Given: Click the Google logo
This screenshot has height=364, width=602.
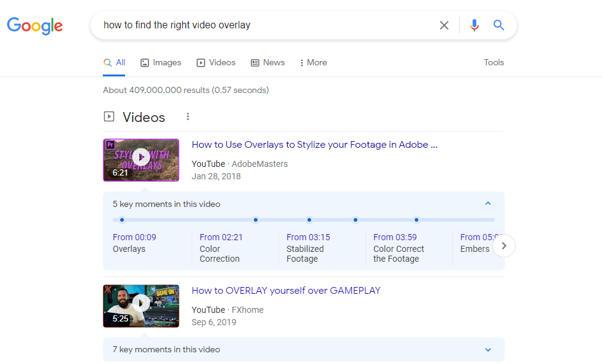Looking at the screenshot, I should coord(35,25).
